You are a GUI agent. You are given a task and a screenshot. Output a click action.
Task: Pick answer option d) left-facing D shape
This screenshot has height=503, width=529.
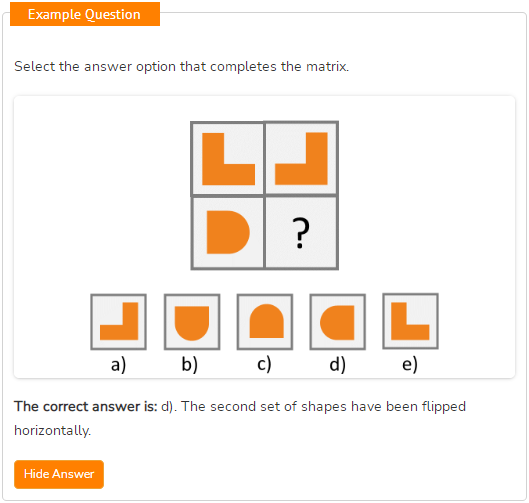(338, 322)
